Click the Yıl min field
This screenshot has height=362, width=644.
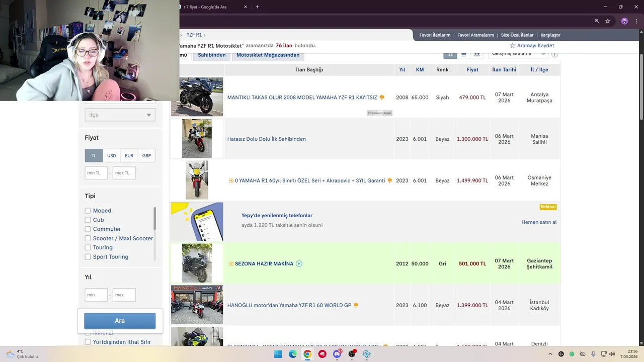coord(96,295)
